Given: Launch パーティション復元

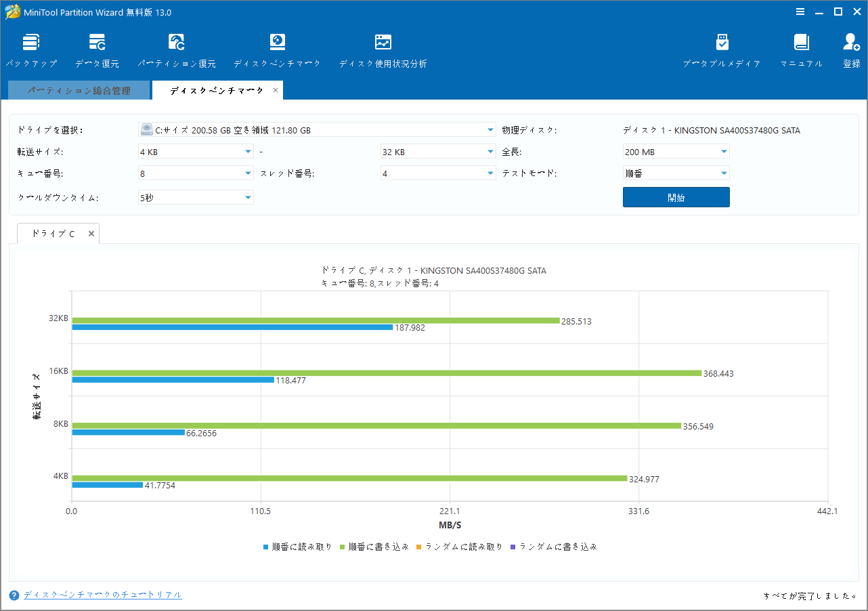Looking at the screenshot, I should (176, 49).
